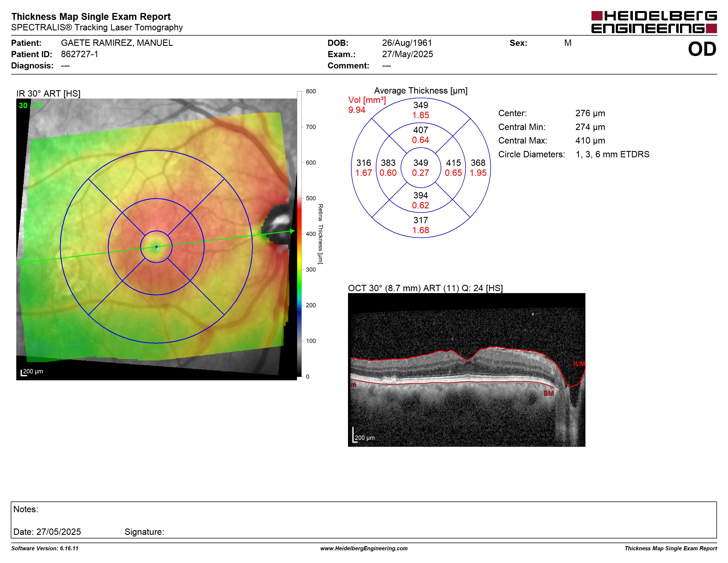This screenshot has height=563, width=728.
Task: Click the fovea center cross on thickness map
Action: pos(156,247)
